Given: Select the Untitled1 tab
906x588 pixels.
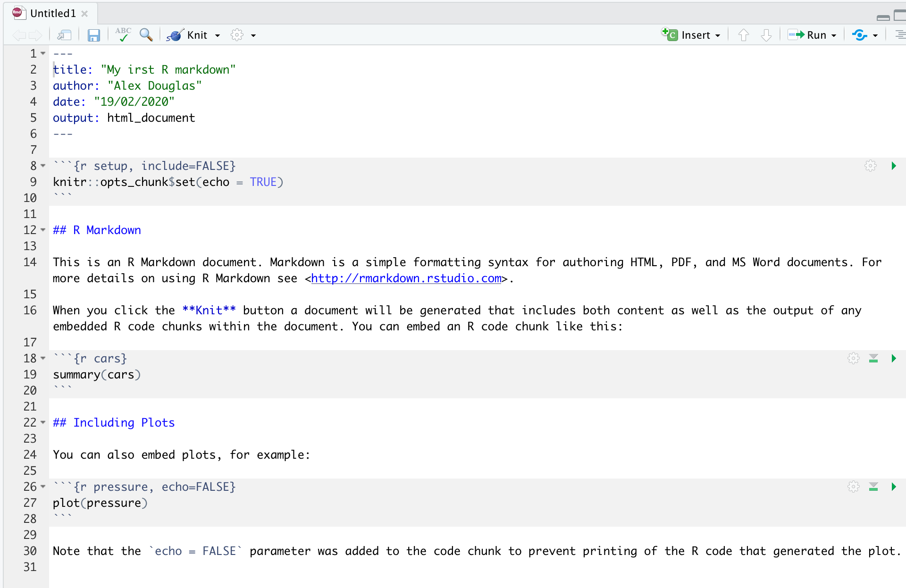Looking at the screenshot, I should pos(53,13).
